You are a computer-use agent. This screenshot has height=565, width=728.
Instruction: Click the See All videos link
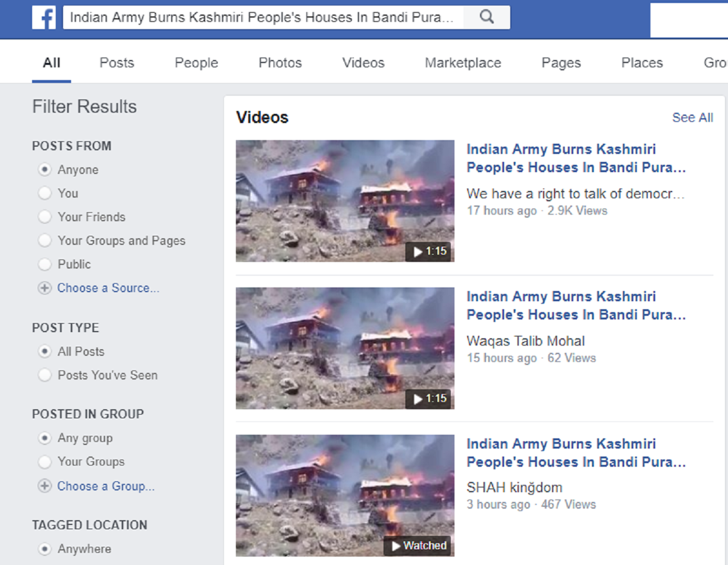tap(692, 117)
